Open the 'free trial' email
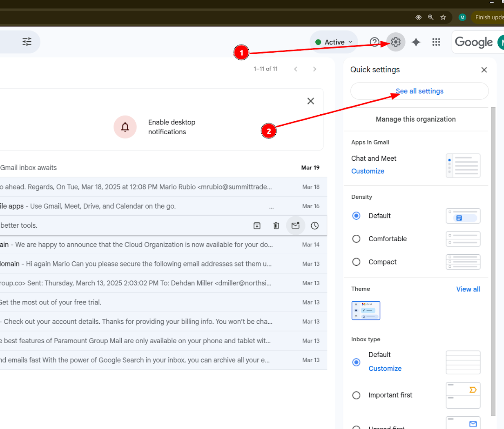This screenshot has width=504, height=429. [x=163, y=302]
